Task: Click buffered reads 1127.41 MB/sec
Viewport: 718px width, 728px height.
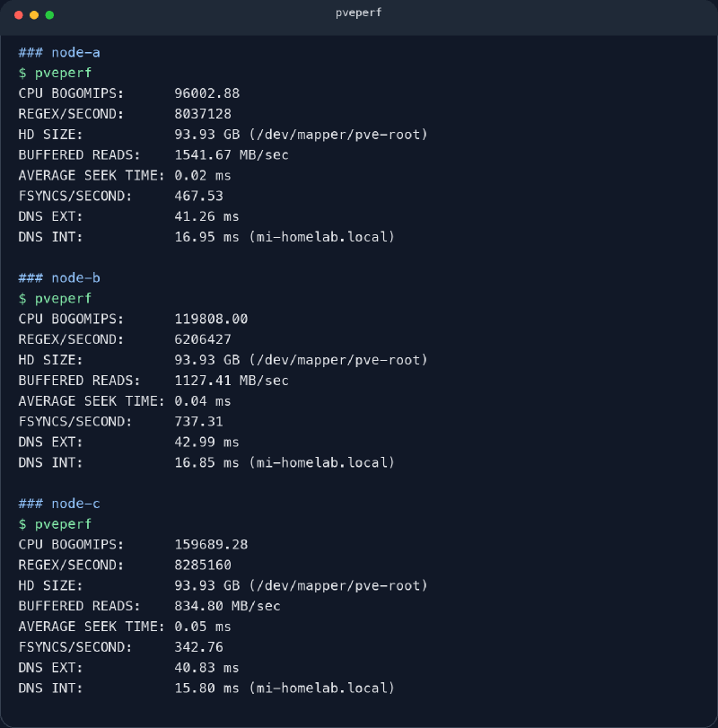Action: [232, 381]
